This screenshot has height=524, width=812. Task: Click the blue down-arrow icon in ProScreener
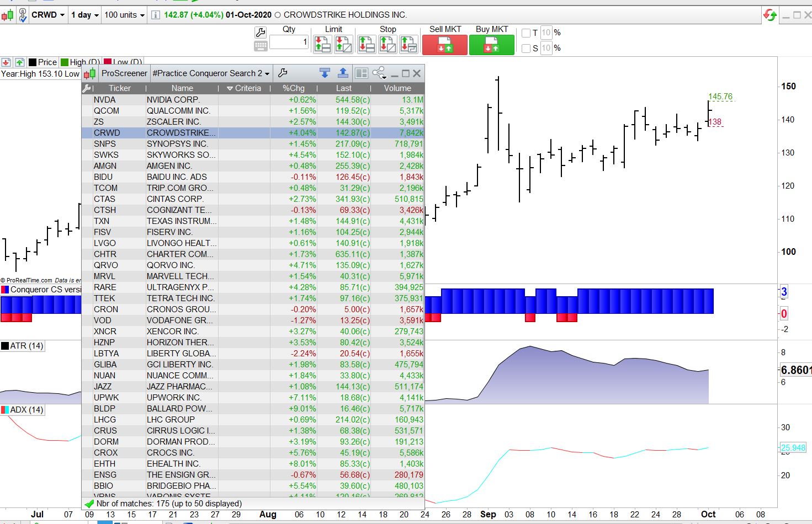[x=325, y=73]
